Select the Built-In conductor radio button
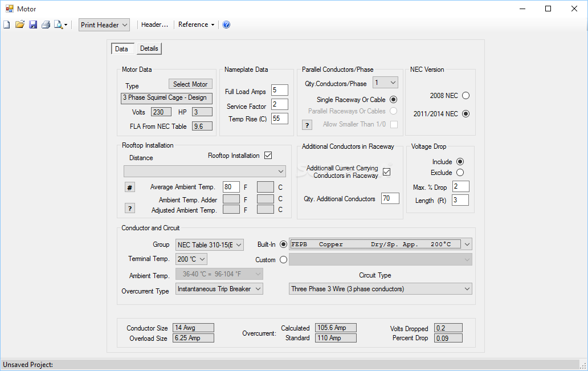 (284, 244)
